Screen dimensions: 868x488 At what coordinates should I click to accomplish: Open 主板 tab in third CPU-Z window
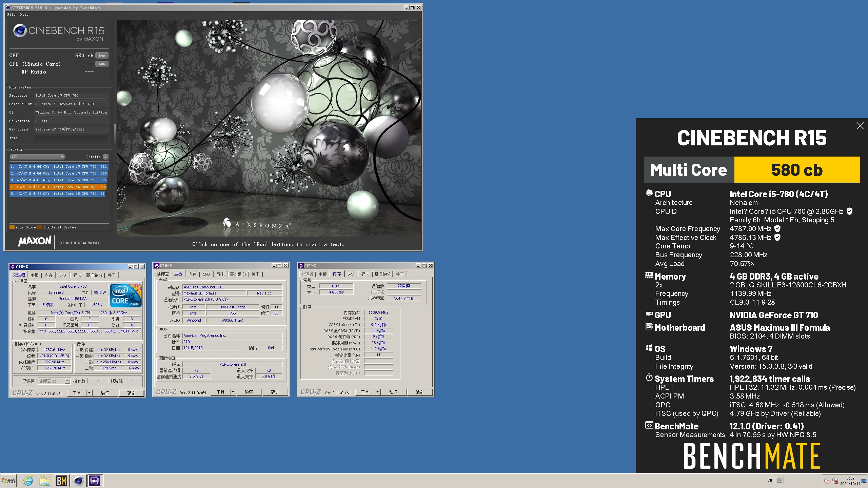tap(323, 274)
